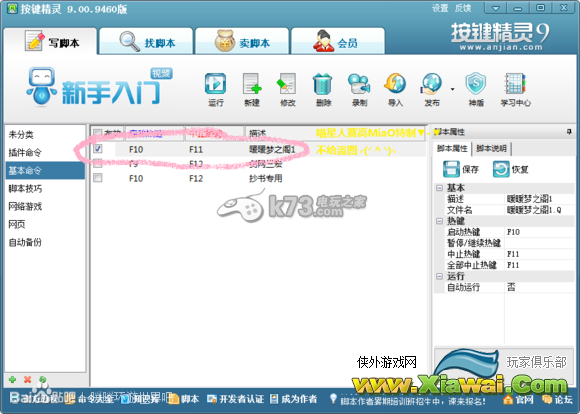The height and width of the screenshot is (414, 580).
Task: Select the 基本命令 category
Action: coord(45,170)
